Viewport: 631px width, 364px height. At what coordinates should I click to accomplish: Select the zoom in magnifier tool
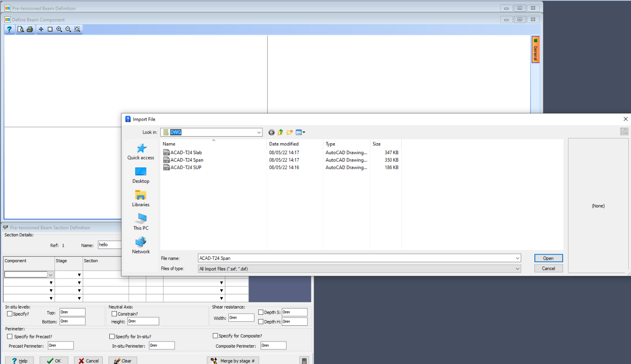[x=59, y=29]
